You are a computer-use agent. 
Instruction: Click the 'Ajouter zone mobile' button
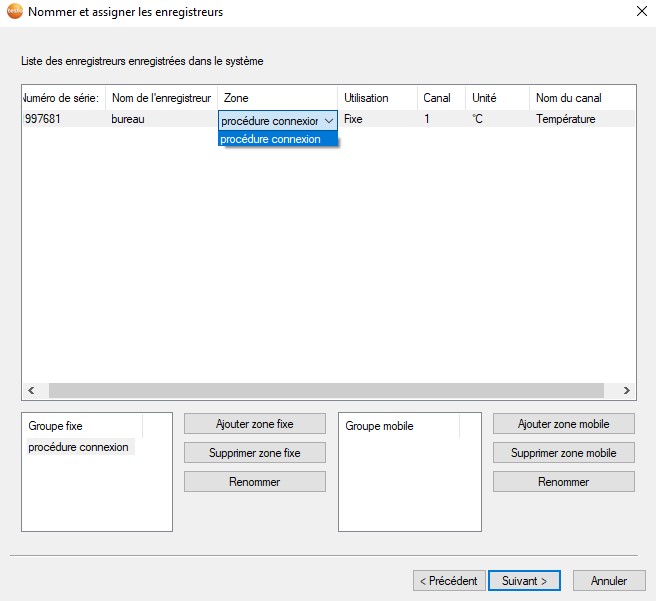pos(563,424)
